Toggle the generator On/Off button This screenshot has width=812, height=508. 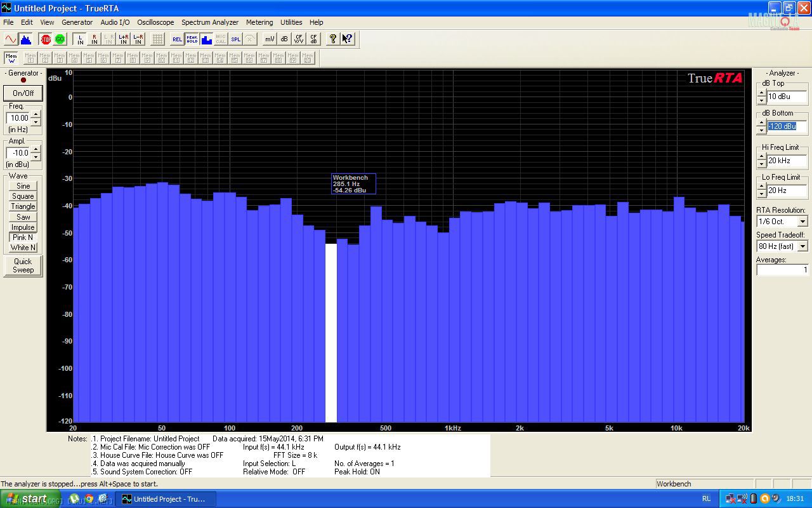[x=23, y=93]
